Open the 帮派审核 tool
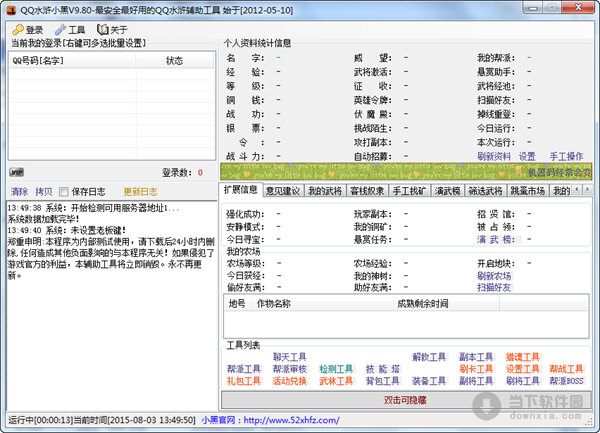Image resolution: width=600 pixels, height=433 pixels. 290,369
